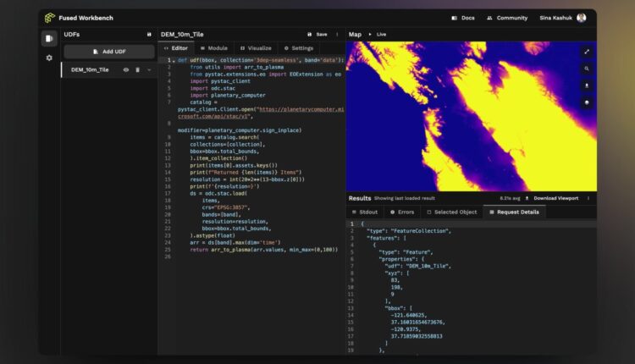This screenshot has height=364, width=635.
Task: Click the map upload icon
Action: (586, 85)
